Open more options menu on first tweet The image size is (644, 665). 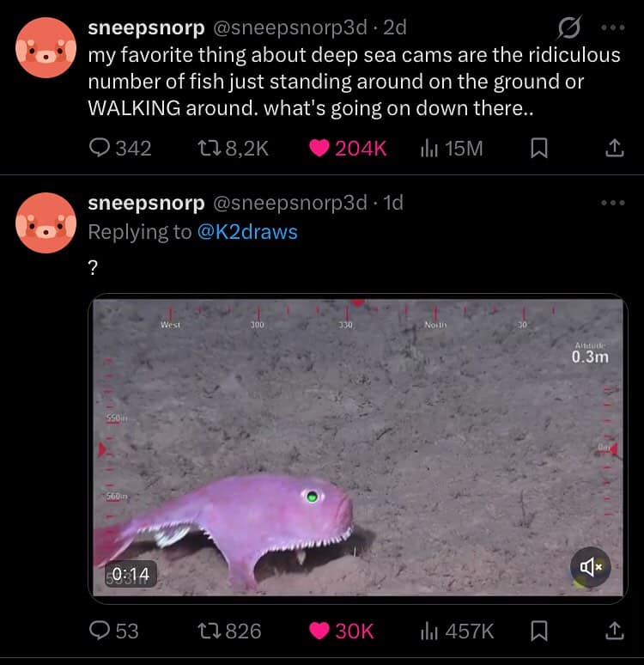click(x=612, y=27)
